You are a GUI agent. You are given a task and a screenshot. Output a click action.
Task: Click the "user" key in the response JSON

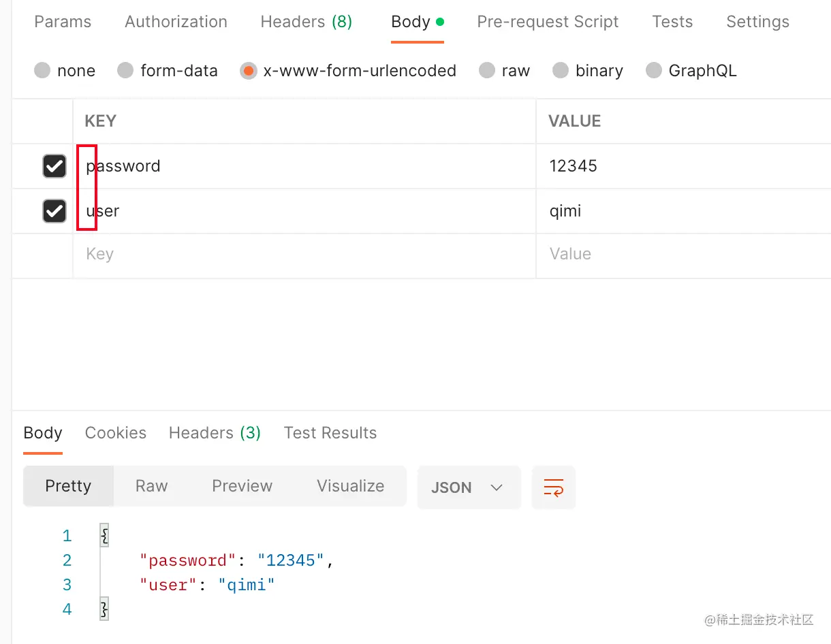(168, 585)
